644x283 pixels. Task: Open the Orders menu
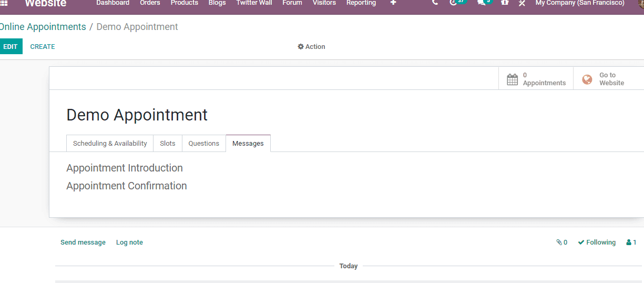click(150, 3)
